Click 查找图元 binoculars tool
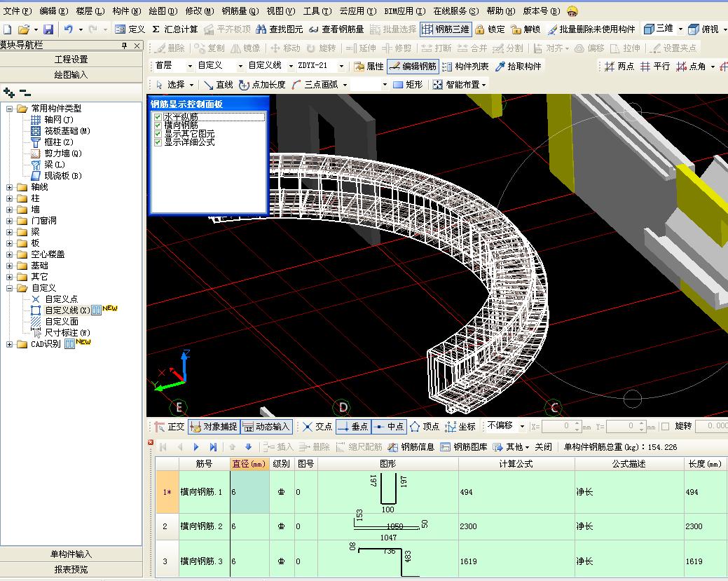 280,29
